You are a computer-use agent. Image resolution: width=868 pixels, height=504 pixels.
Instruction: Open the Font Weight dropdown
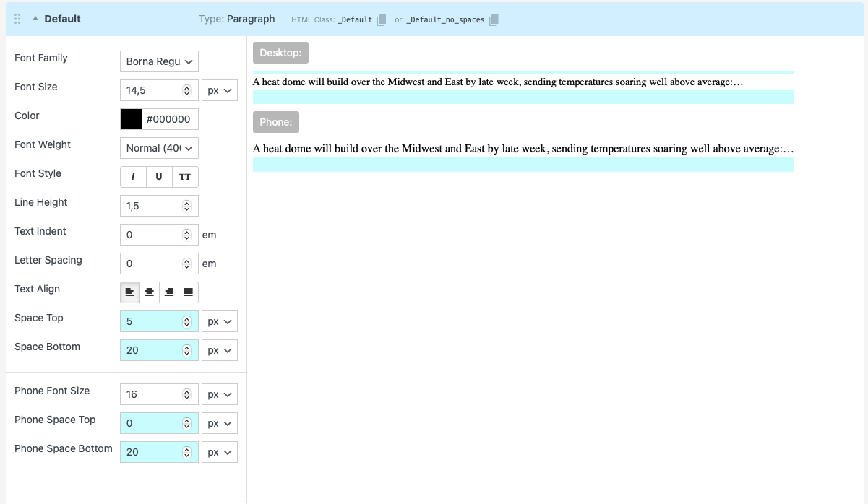[159, 148]
